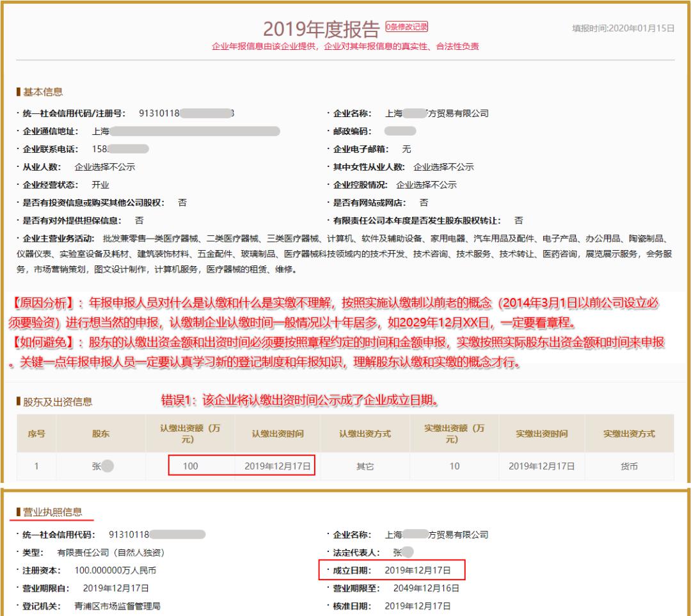The height and width of the screenshot is (616, 691).
Task: Click the 基本信息 section heading
Action: [x=43, y=91]
